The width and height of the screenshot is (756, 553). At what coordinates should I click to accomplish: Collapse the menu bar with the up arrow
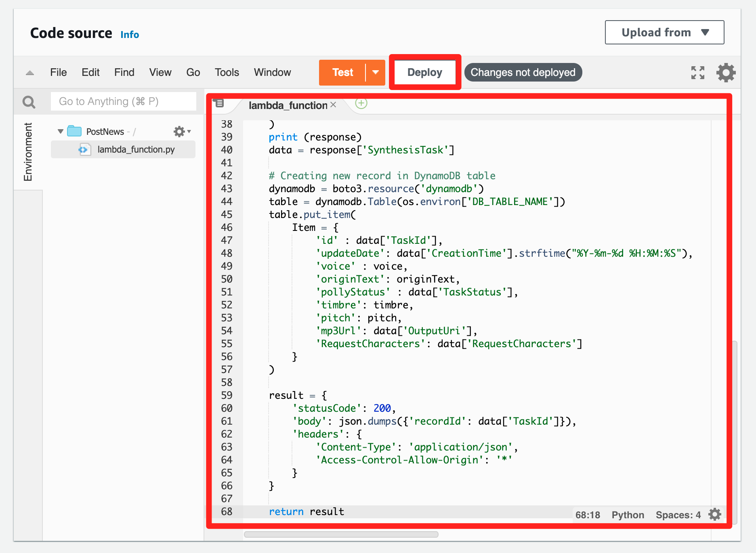click(x=30, y=73)
